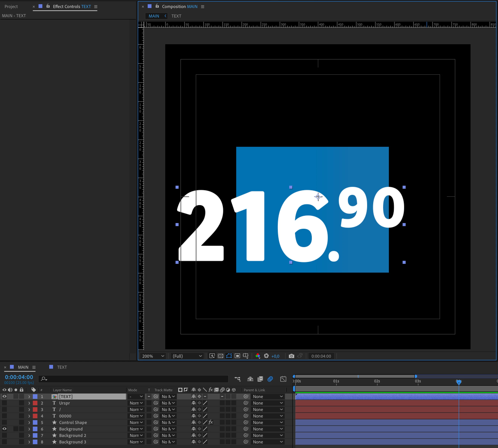498x448 pixels.
Task: Click the Take Snapshot camera icon
Action: coord(291,356)
